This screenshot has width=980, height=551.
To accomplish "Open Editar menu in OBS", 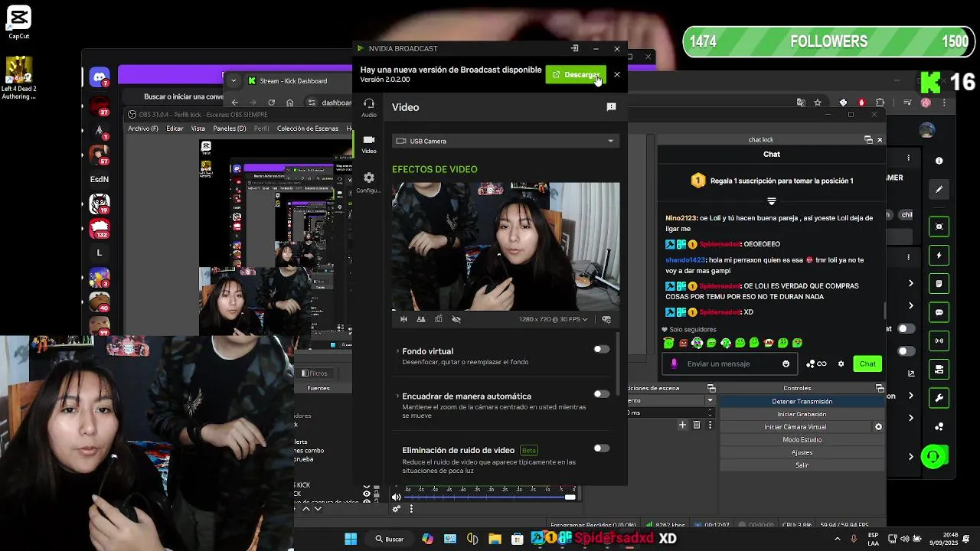I will coord(175,129).
